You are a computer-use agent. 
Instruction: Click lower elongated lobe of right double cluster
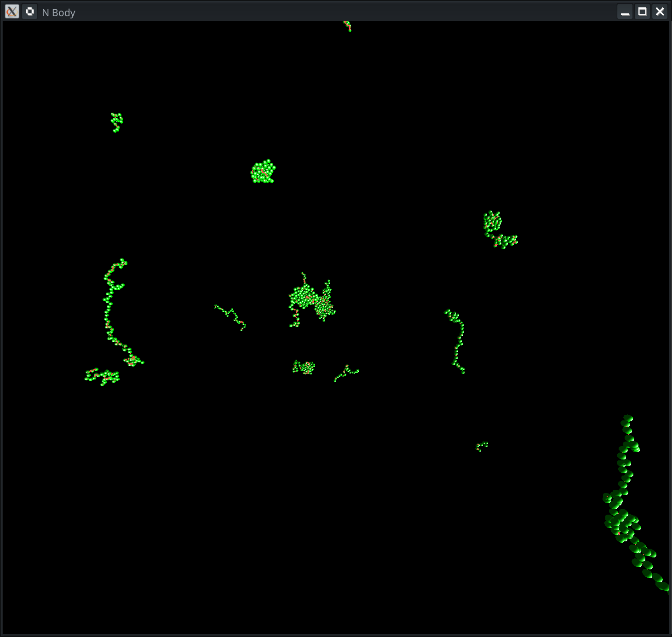(505, 241)
